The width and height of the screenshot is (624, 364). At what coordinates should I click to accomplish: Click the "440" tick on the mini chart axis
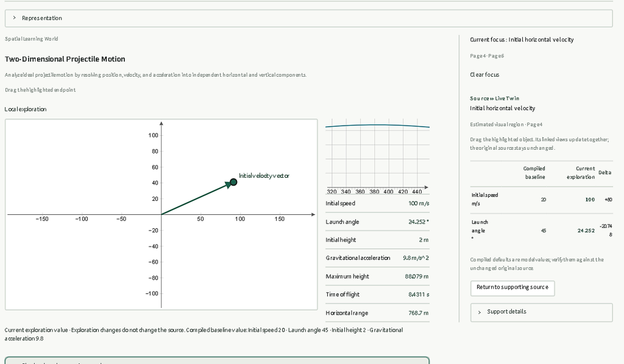point(417,192)
